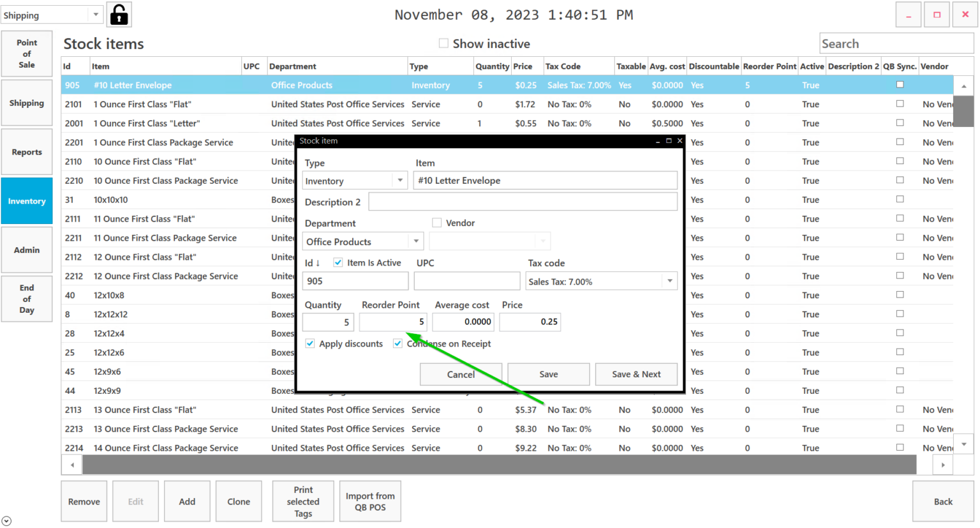The width and height of the screenshot is (980, 528).
Task: Click the table scroll up arrow
Action: coord(963,86)
